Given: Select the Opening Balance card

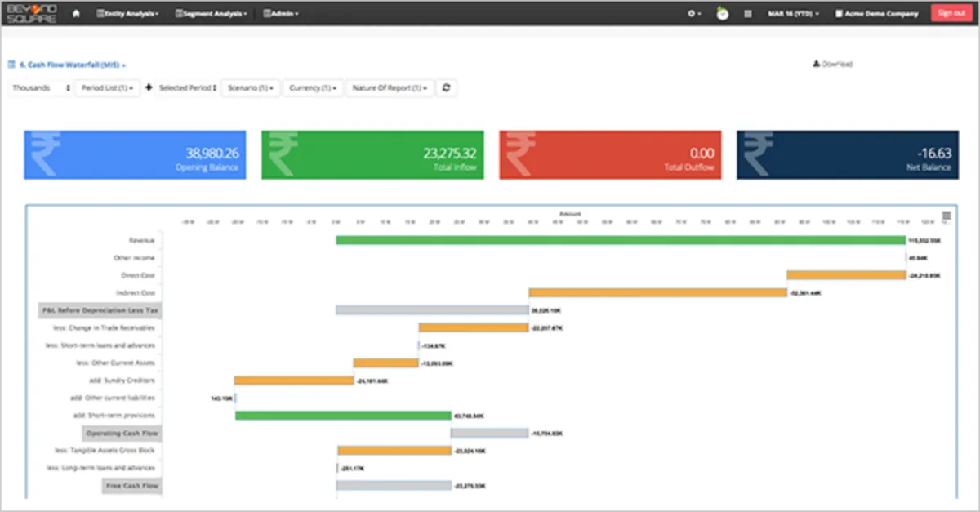Looking at the screenshot, I should [x=135, y=154].
